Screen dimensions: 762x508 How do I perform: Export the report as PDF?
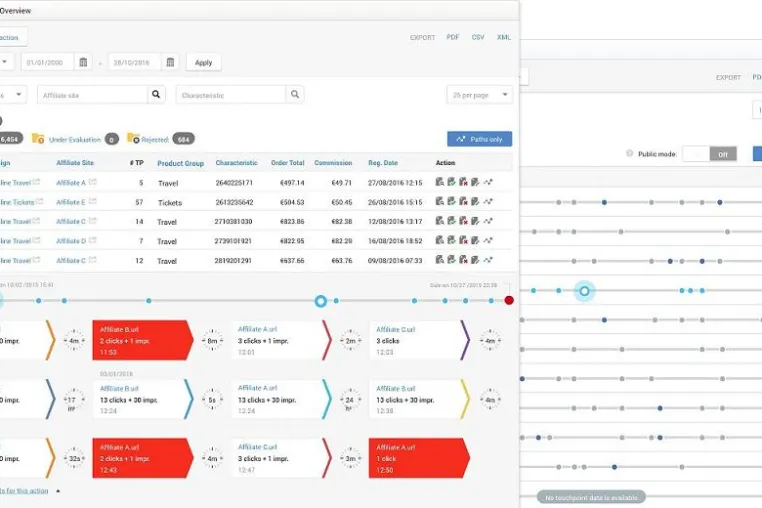453,37
